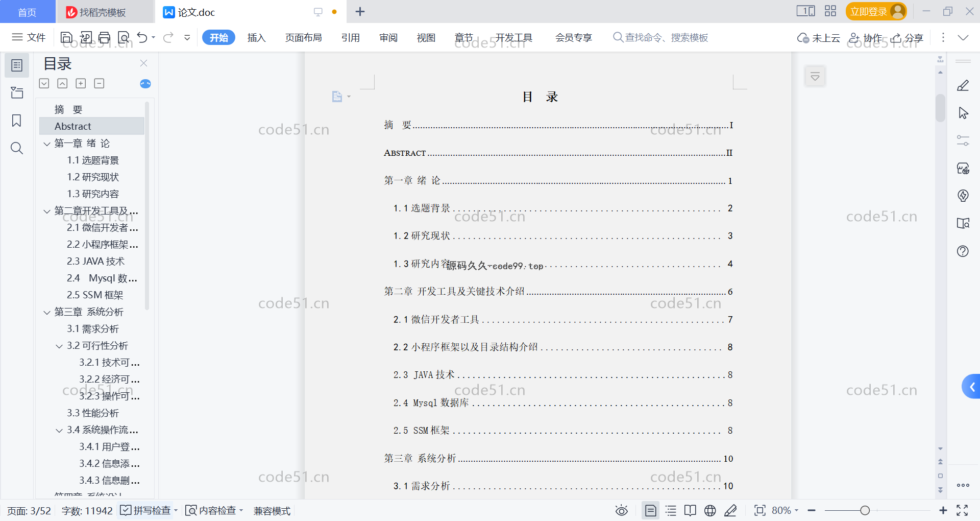Close the 目录 navigation pane
Viewport: 980px width, 521px height.
click(143, 63)
